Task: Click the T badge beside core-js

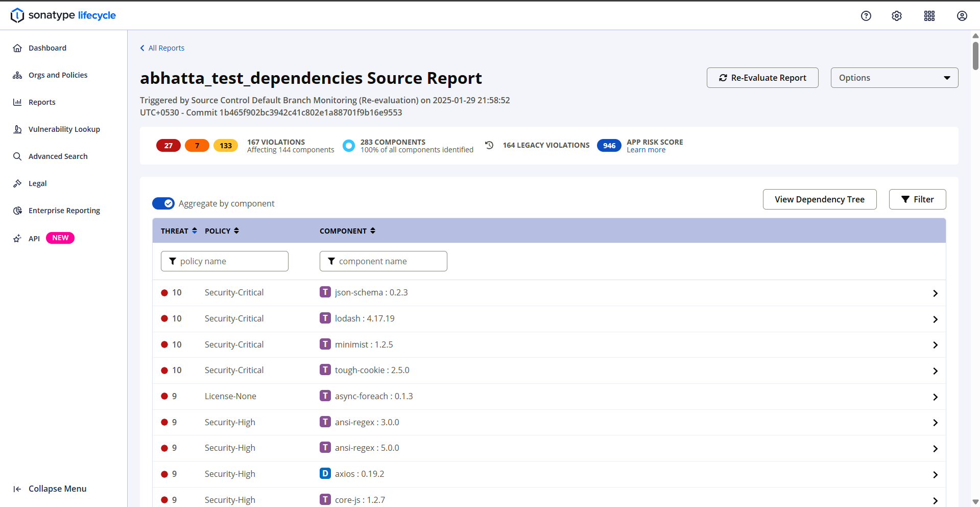Action: [x=325, y=499]
